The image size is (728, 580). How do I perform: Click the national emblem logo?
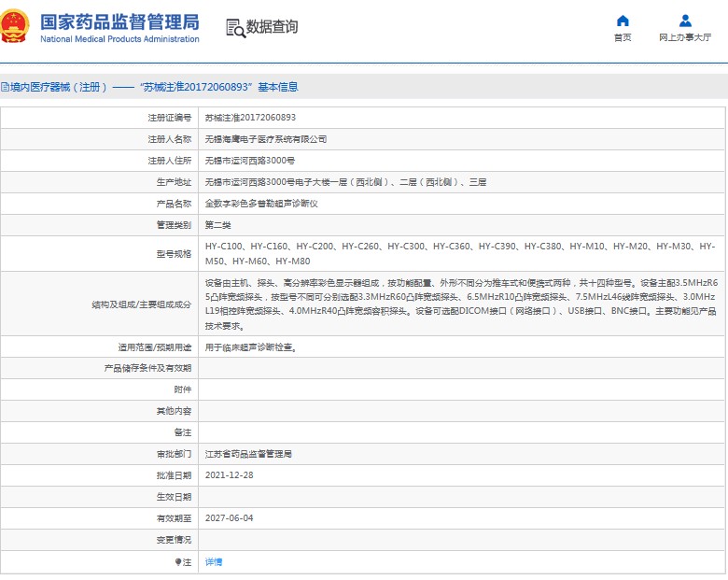click(x=14, y=26)
